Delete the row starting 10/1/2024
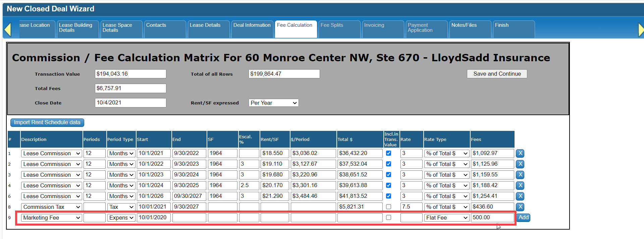Image resolution: width=644 pixels, height=239 pixels. [x=520, y=185]
